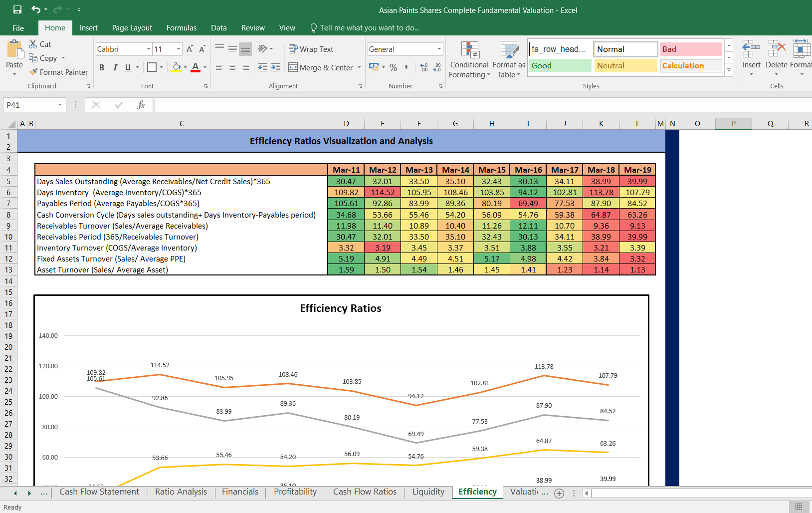Image resolution: width=812 pixels, height=513 pixels.
Task: Expand the Name Box dropdown
Action: click(x=60, y=105)
